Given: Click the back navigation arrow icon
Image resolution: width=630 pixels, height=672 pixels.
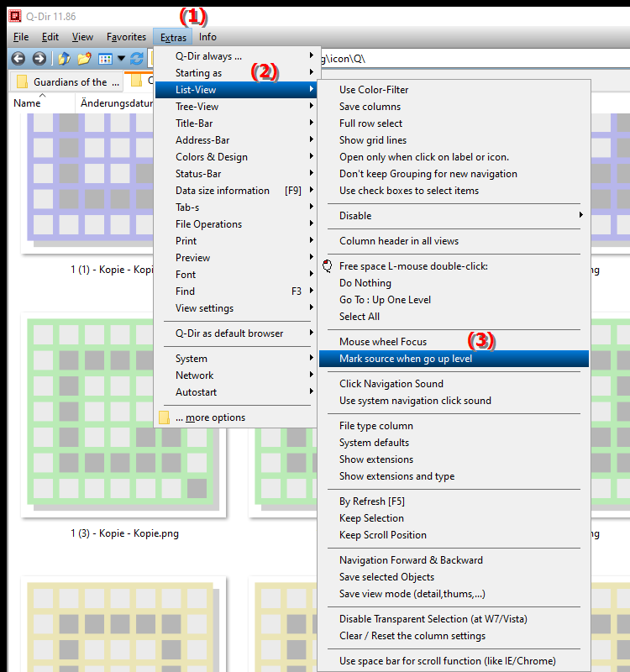Looking at the screenshot, I should coord(18,58).
